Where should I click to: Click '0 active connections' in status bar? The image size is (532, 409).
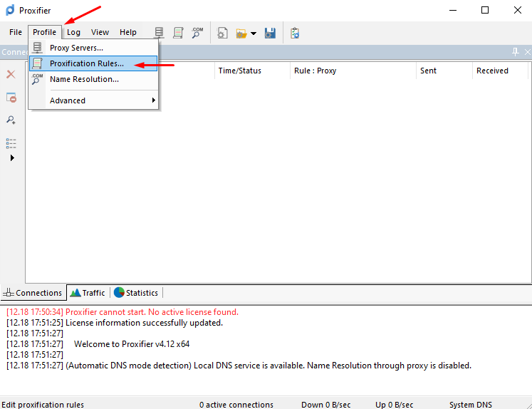click(x=236, y=405)
